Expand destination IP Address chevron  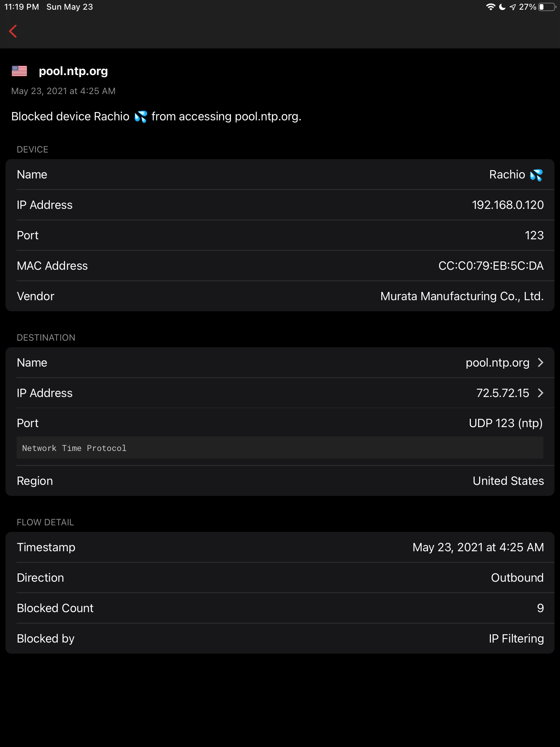[x=541, y=393]
